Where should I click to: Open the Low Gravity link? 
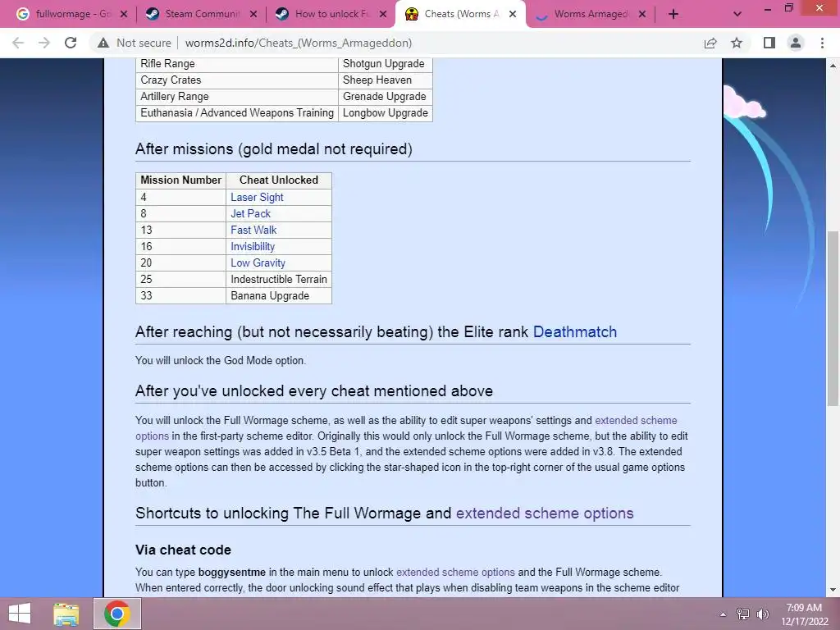pyautogui.click(x=258, y=262)
